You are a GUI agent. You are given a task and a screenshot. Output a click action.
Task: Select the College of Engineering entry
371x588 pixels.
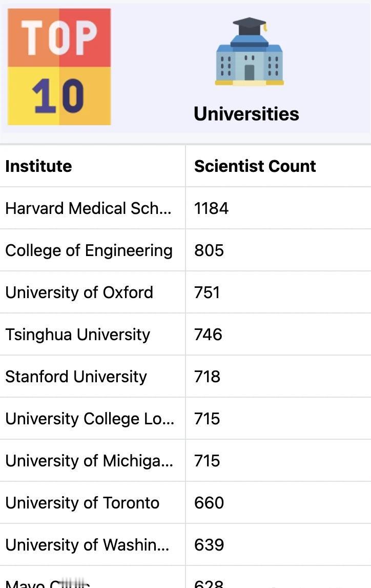[89, 250]
